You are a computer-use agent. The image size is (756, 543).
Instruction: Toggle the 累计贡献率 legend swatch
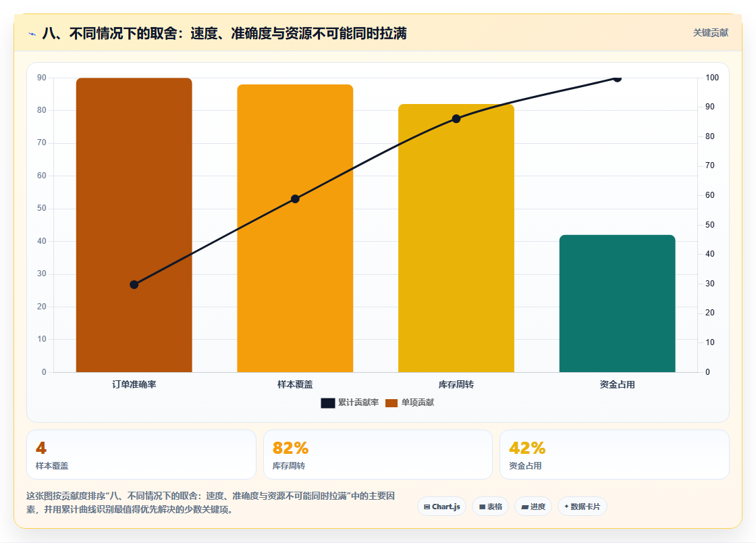(328, 403)
